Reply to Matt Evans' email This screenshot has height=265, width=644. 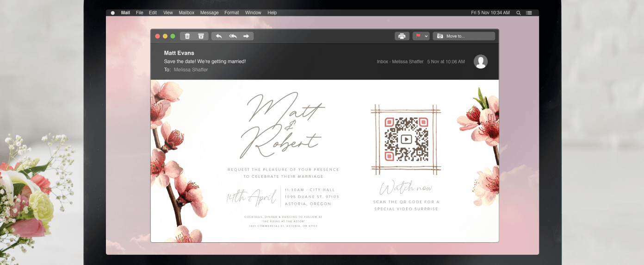[x=219, y=36]
